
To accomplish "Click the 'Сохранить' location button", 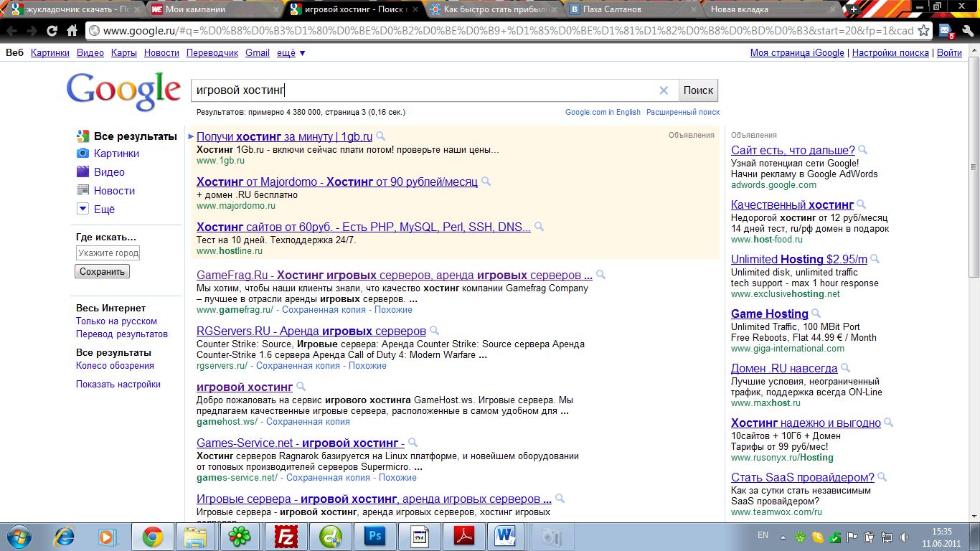I will pyautogui.click(x=103, y=271).
